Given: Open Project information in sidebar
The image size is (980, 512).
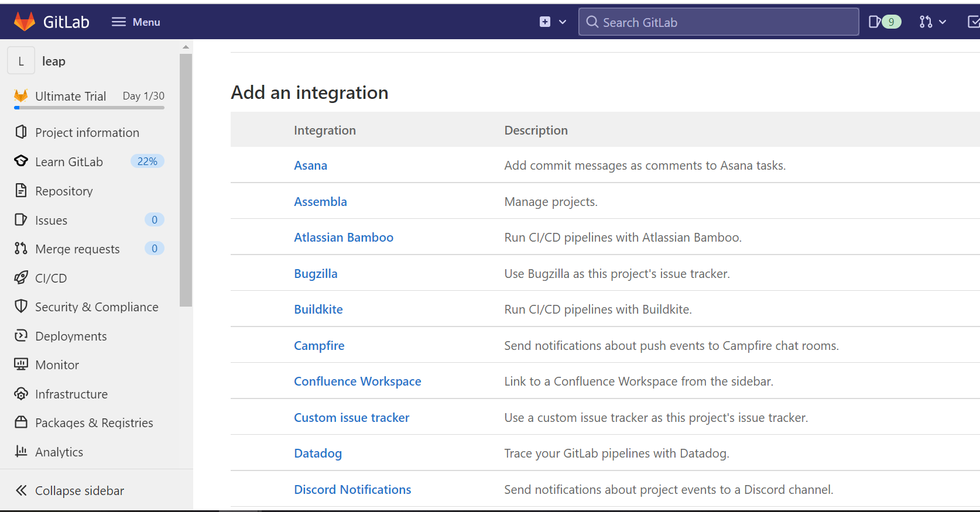Looking at the screenshot, I should click(x=87, y=133).
